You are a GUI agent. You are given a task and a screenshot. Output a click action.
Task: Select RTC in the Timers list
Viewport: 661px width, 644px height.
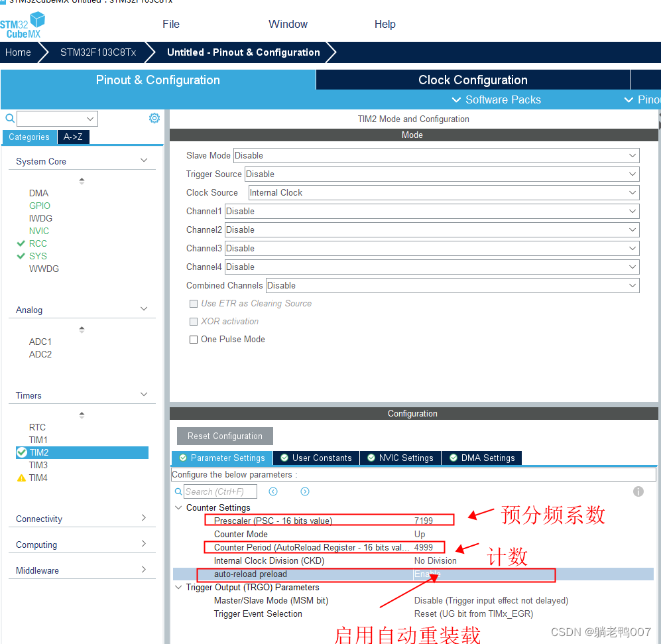(x=37, y=427)
